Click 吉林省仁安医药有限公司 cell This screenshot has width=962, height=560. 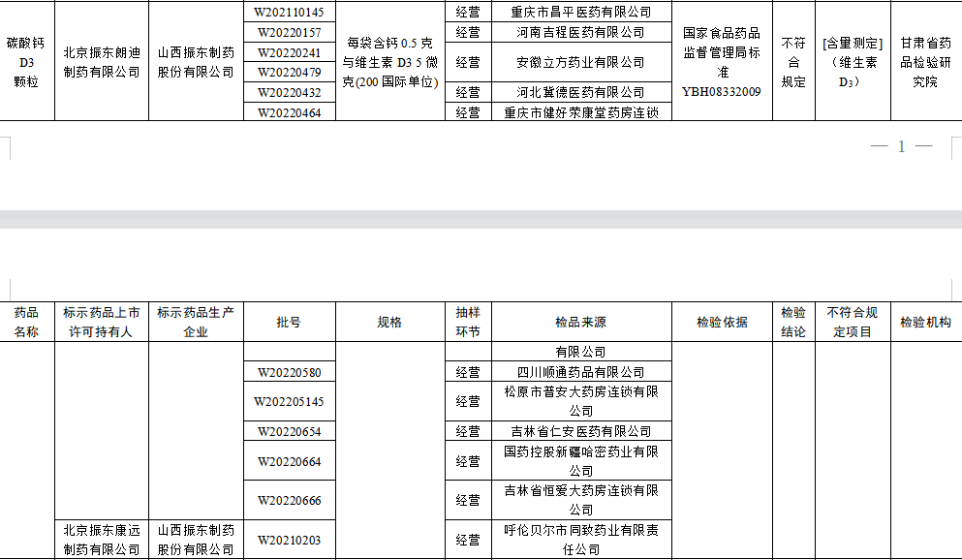[x=581, y=431]
